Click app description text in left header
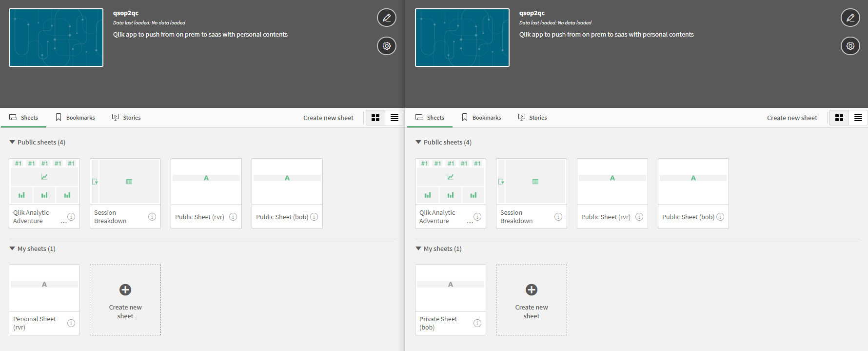This screenshot has width=868, height=351. coord(200,35)
